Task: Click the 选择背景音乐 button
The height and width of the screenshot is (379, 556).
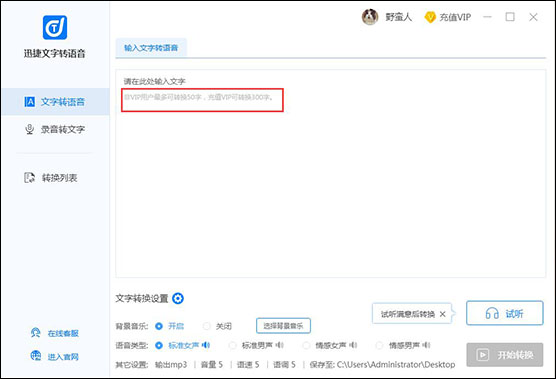Action: click(283, 326)
